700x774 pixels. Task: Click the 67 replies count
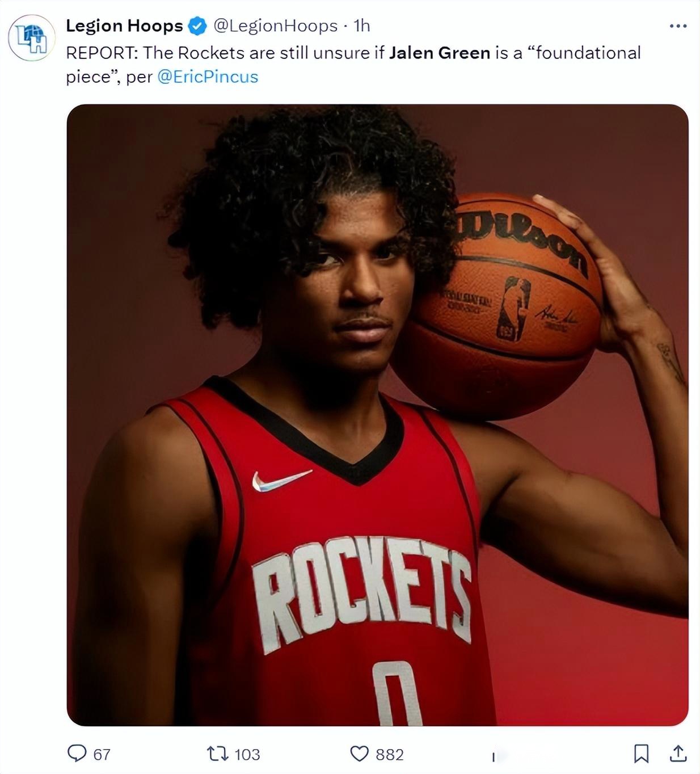pyautogui.click(x=102, y=754)
